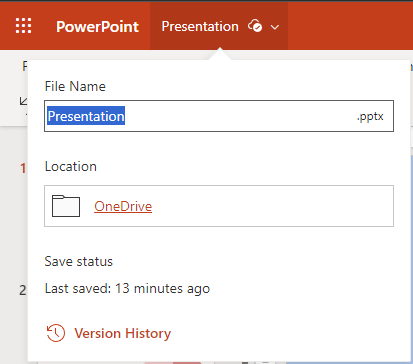Image resolution: width=413 pixels, height=364 pixels.
Task: Click the File Name text field
Action: [219, 116]
